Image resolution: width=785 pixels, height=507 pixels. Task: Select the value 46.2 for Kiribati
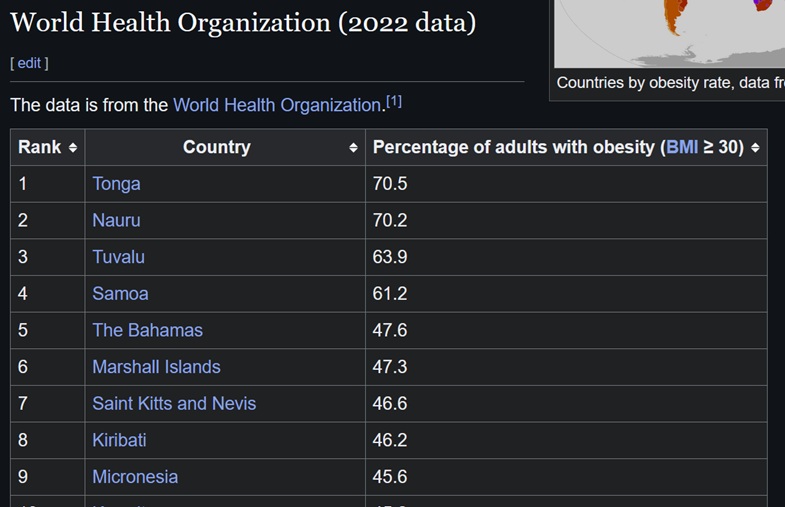(390, 440)
